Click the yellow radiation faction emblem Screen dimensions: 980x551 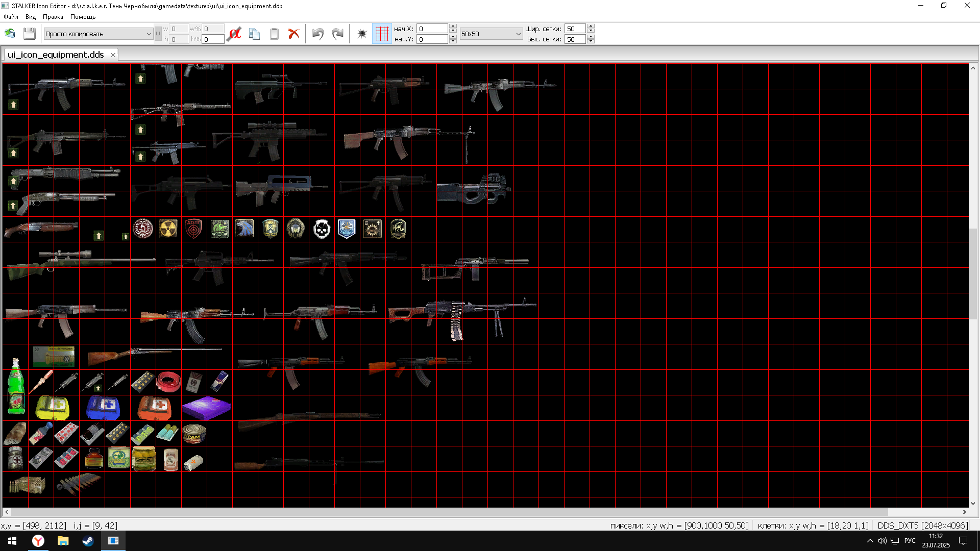point(168,229)
